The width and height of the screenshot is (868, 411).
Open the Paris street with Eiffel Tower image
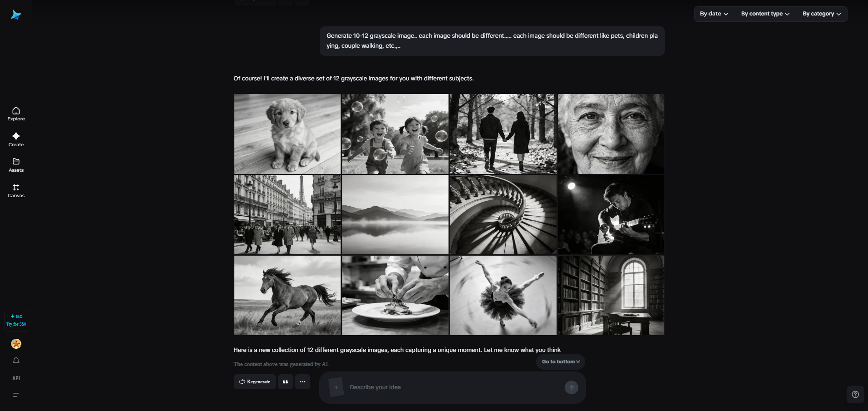287,215
